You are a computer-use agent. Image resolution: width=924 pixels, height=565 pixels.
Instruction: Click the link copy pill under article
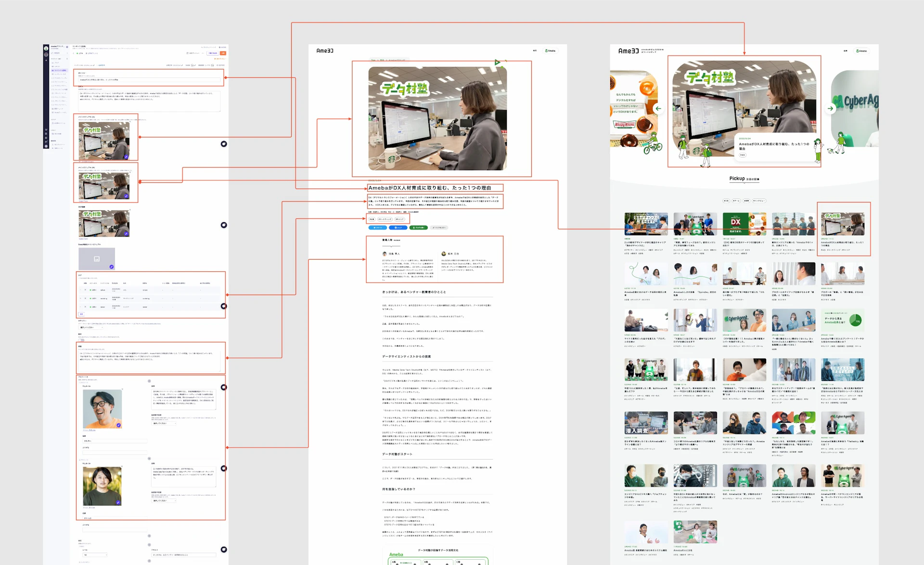point(439,227)
